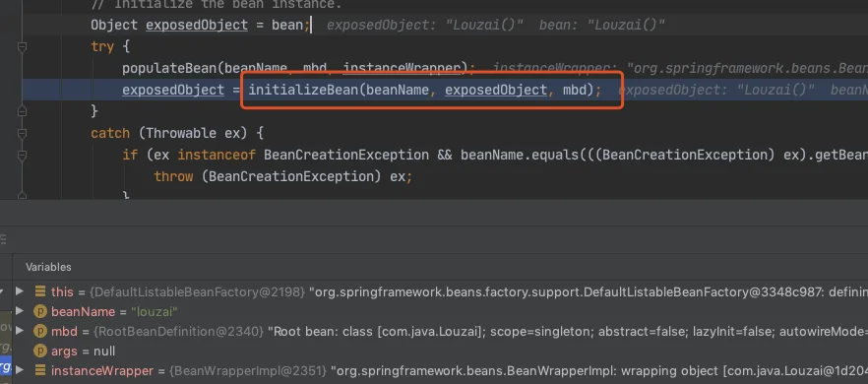This screenshot has width=868, height=384.
Task: Click the args parameter icon
Action: point(39,351)
